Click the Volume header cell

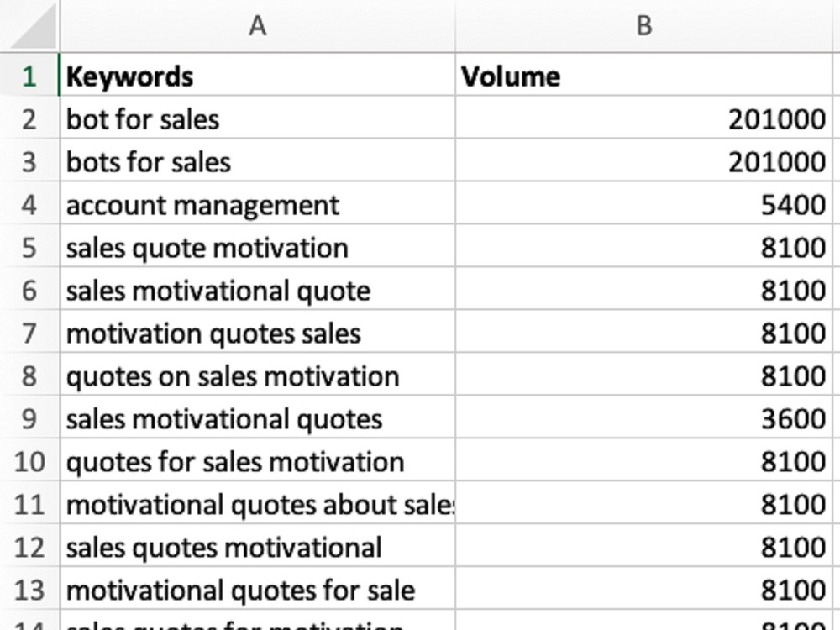644,75
